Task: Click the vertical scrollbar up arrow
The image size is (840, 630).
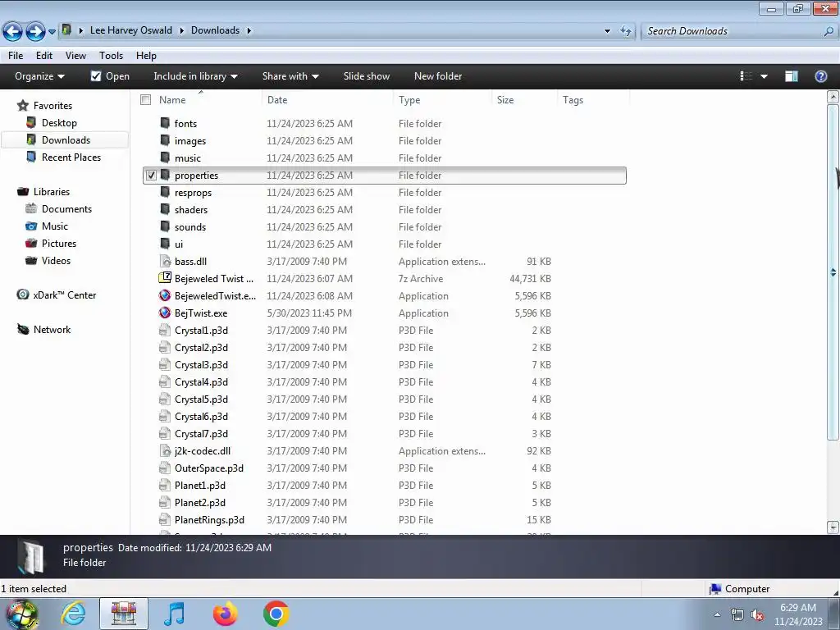Action: point(833,97)
